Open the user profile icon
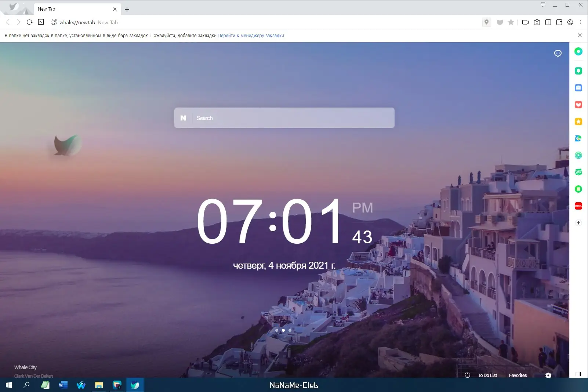The width and height of the screenshot is (588, 392). pyautogui.click(x=570, y=22)
